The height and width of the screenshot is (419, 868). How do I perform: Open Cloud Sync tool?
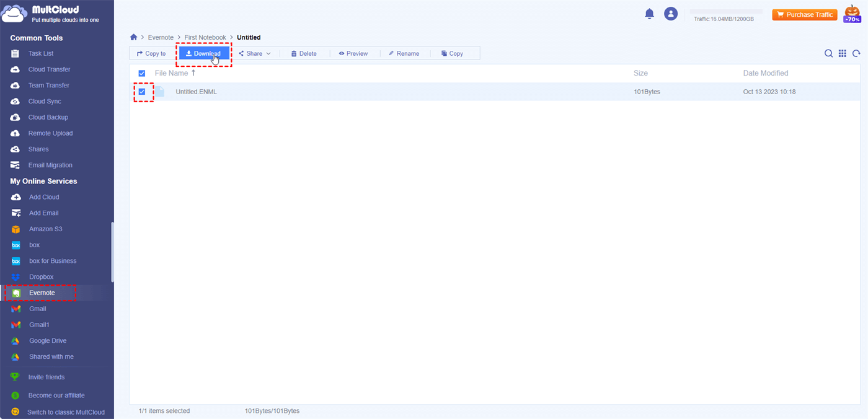point(45,101)
